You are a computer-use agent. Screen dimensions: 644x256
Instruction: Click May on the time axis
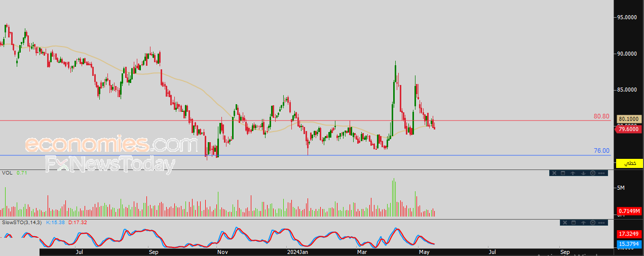coord(424,251)
